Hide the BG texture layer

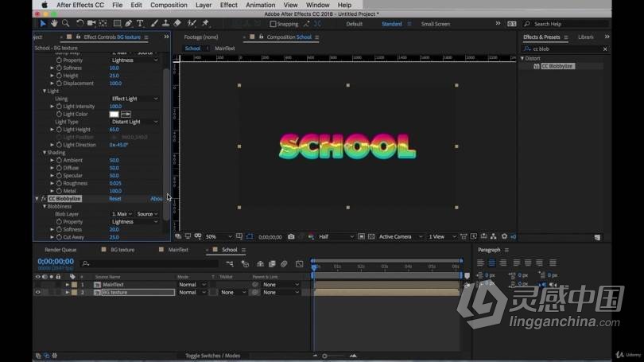pos(37,292)
